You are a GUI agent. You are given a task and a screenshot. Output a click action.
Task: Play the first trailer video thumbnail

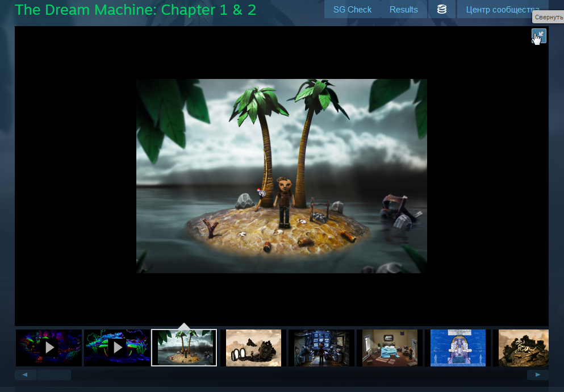pos(49,348)
